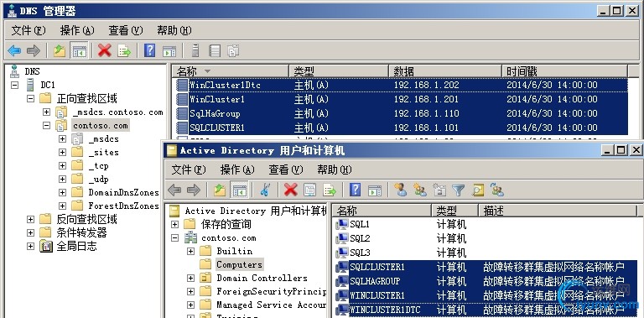This screenshot has height=318, width=644.
Task: Click the red delete X in DNS Manager toolbar
Action: coord(104,51)
